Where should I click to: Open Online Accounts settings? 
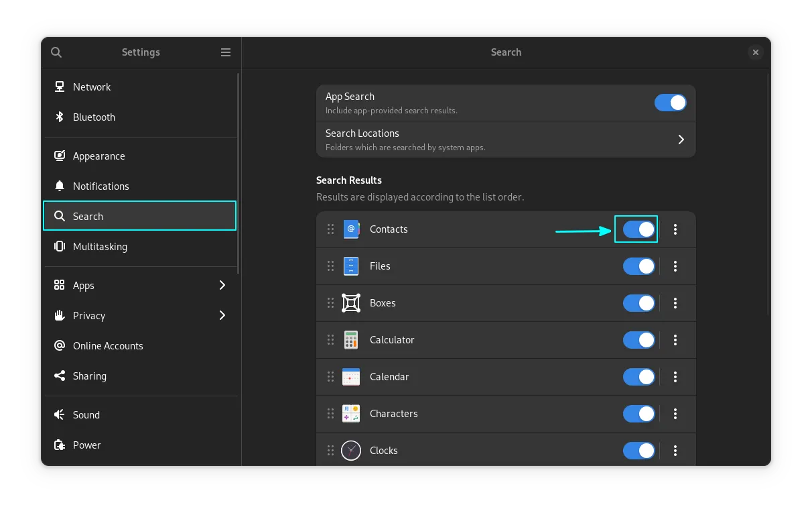108,346
